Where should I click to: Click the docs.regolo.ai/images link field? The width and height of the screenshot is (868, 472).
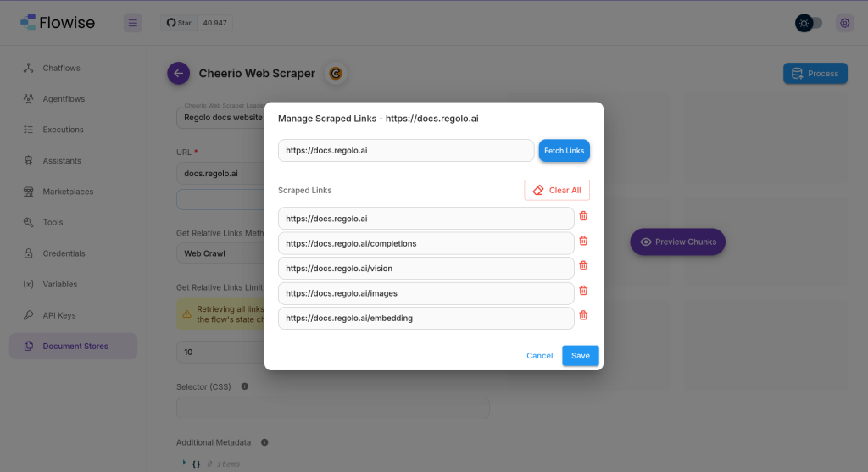tap(426, 293)
